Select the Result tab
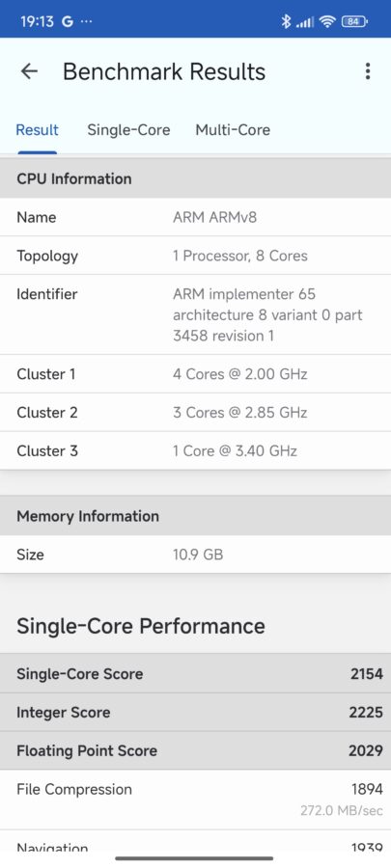 tap(37, 130)
